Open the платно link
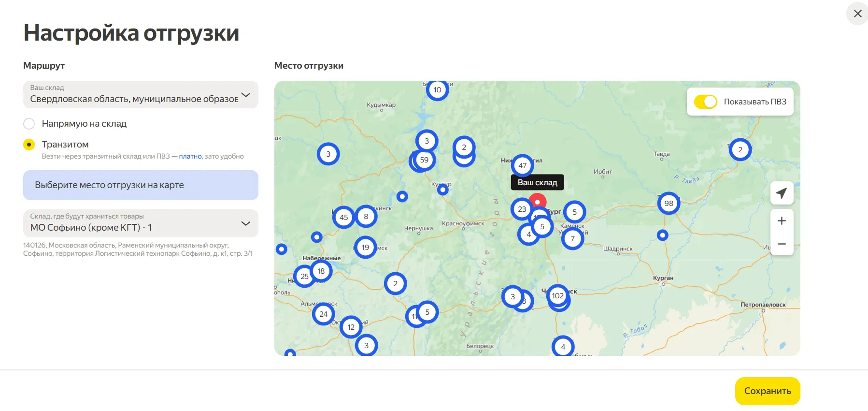This screenshot has height=411, width=868. pos(190,157)
